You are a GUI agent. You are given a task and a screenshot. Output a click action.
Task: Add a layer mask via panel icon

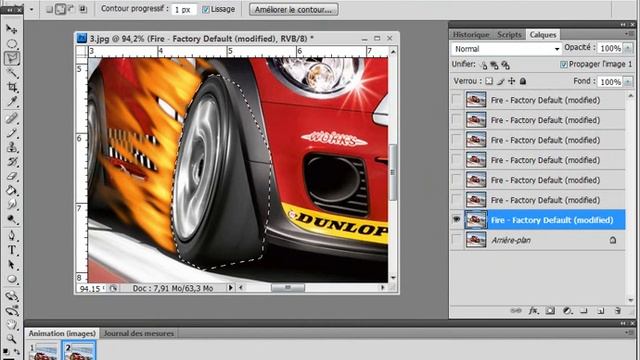pyautogui.click(x=550, y=311)
